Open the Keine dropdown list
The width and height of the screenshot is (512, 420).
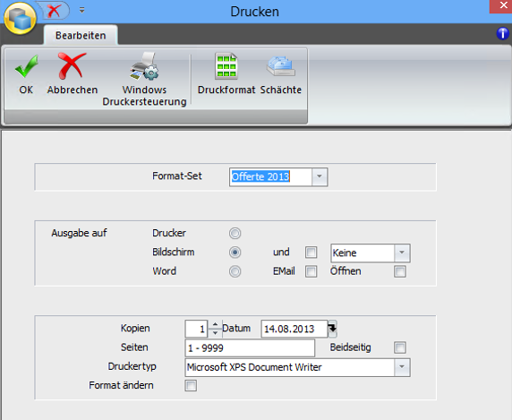(402, 253)
